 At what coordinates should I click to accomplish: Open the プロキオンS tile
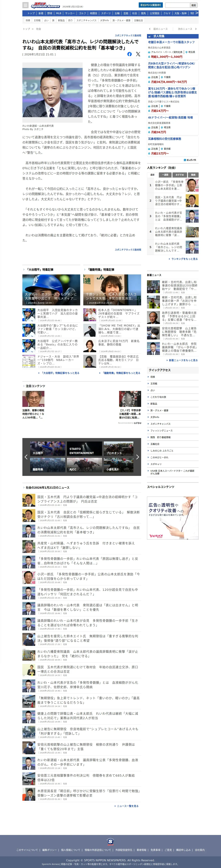[x=119, y=449]
